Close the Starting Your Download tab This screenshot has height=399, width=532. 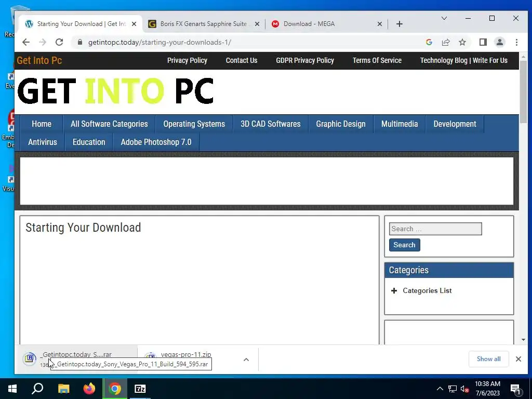134,24
